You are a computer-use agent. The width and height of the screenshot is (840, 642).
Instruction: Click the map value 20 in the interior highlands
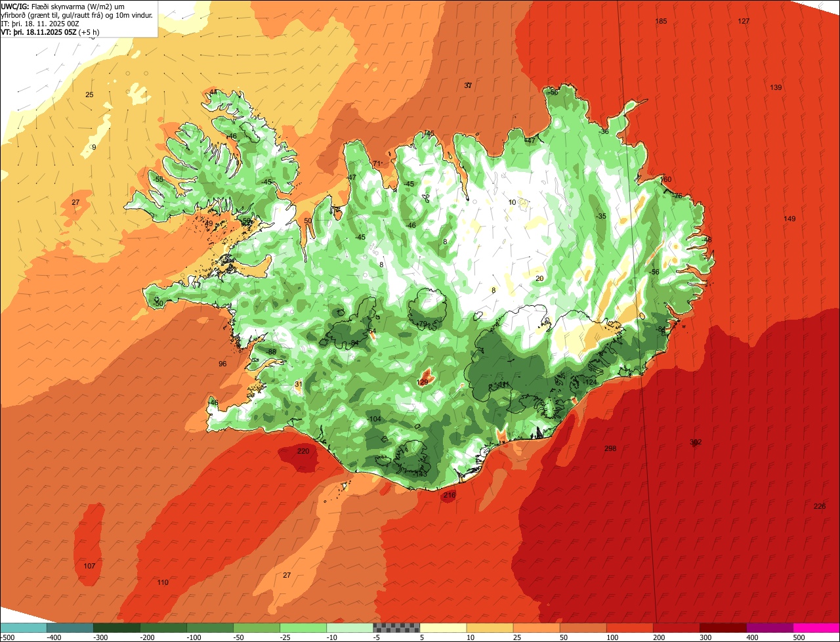click(x=539, y=278)
